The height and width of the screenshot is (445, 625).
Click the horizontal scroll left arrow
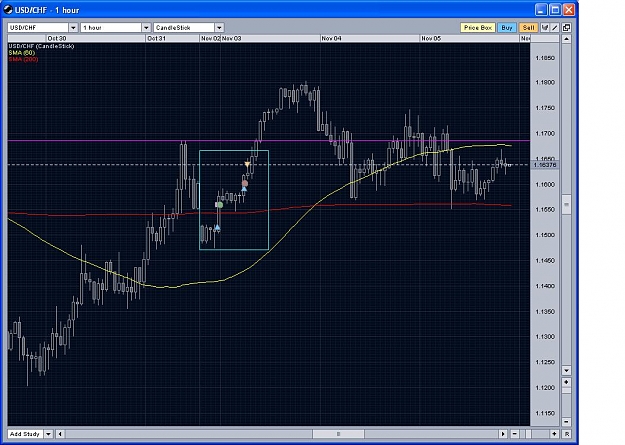click(x=60, y=434)
